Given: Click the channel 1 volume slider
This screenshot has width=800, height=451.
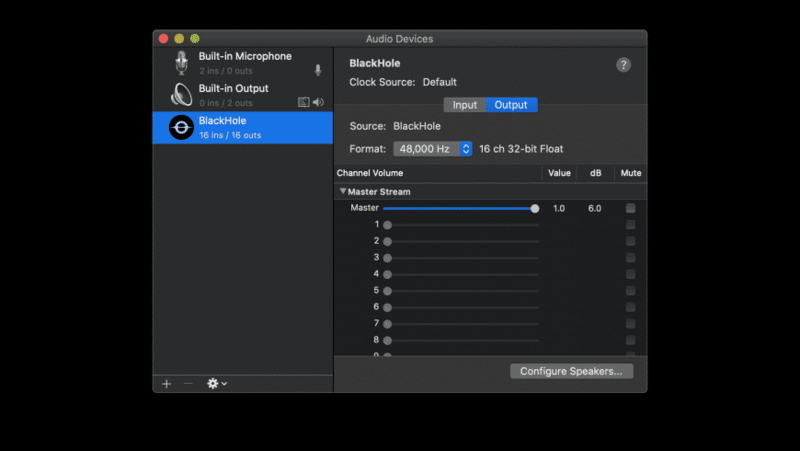Looking at the screenshot, I should point(461,225).
